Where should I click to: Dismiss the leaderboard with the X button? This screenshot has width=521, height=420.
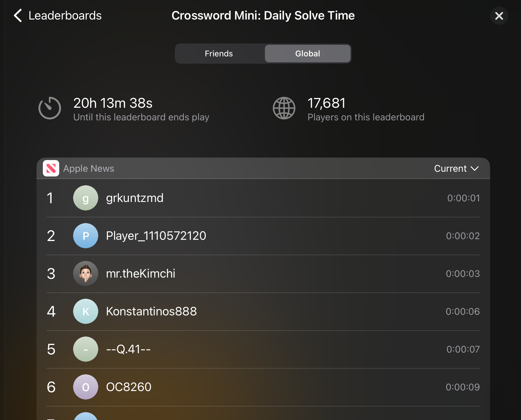[499, 15]
